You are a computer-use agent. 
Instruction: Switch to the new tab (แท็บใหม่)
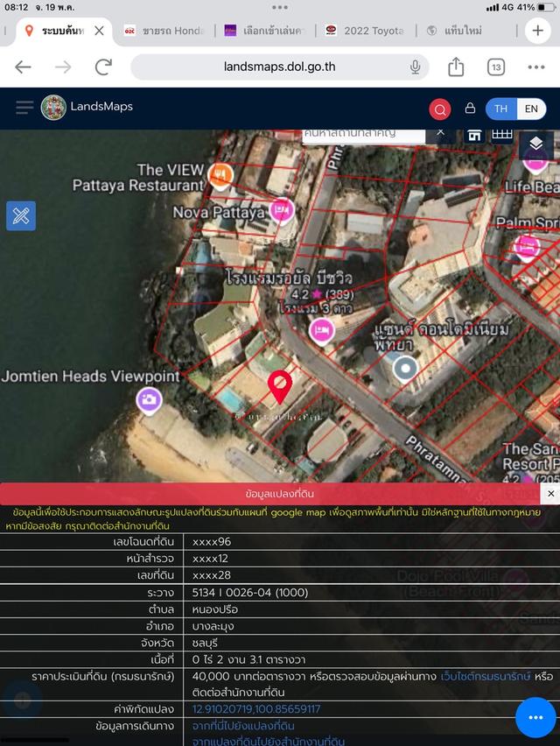[x=454, y=31]
